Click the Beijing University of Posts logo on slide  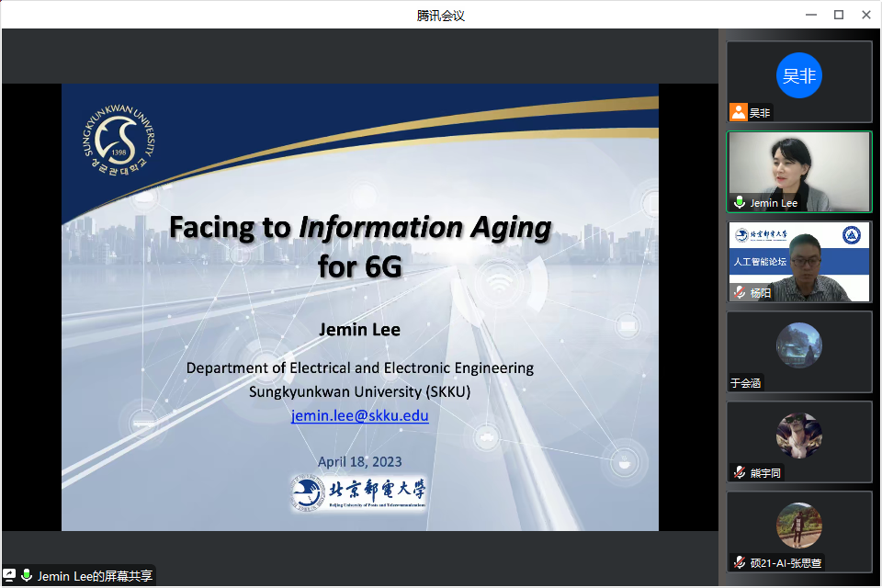click(x=358, y=492)
